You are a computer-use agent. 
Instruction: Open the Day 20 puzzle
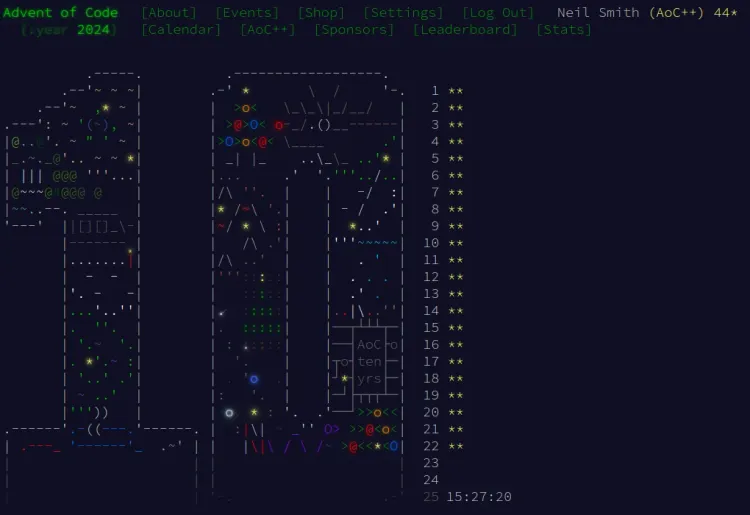[x=443, y=412]
